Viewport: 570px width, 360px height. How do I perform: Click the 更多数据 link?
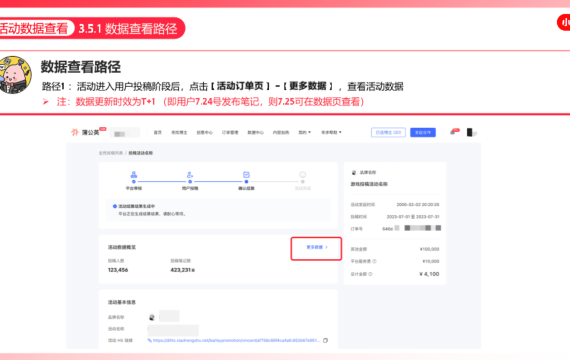coord(317,247)
